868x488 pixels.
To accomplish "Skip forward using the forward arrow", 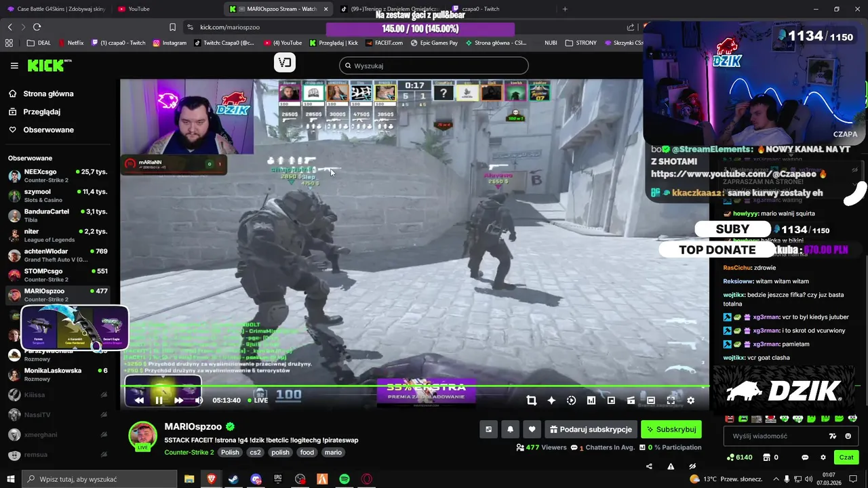I will 178,400.
